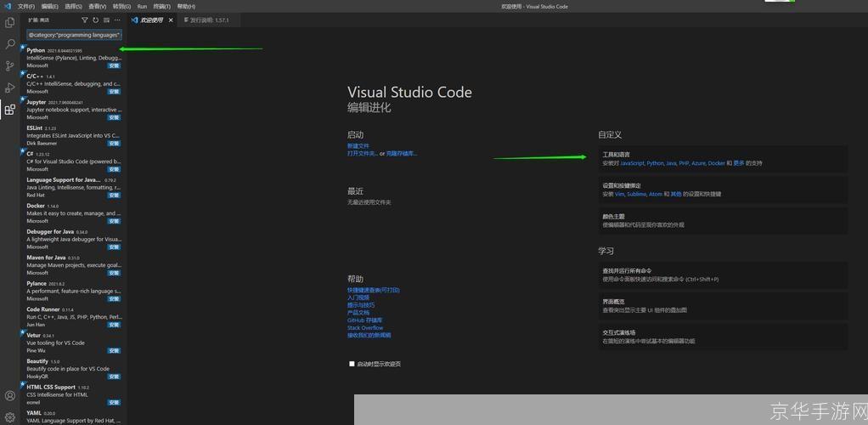This screenshot has height=425, width=868.
Task: Click the 克隆存储库 link
Action: [402, 154]
